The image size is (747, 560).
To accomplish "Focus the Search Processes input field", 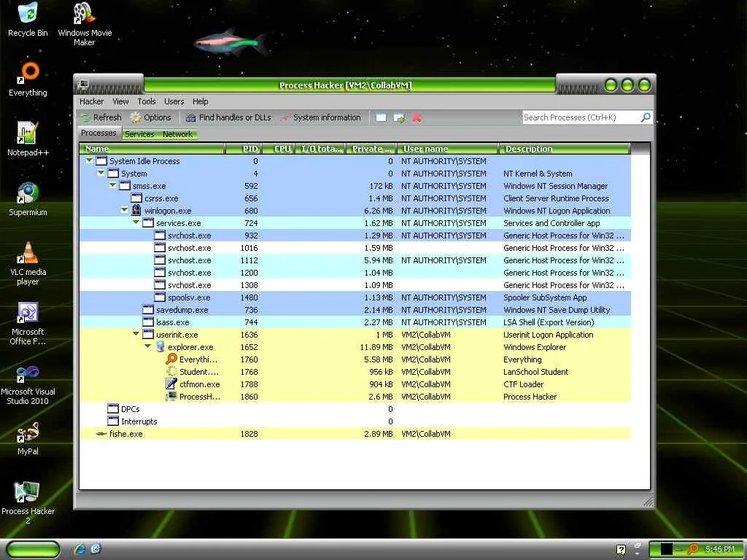I will [x=581, y=117].
